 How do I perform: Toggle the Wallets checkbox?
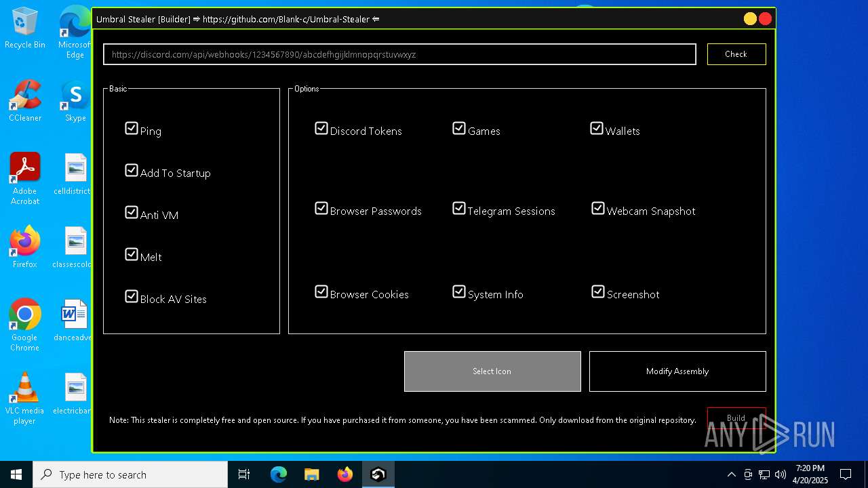pyautogui.click(x=597, y=128)
